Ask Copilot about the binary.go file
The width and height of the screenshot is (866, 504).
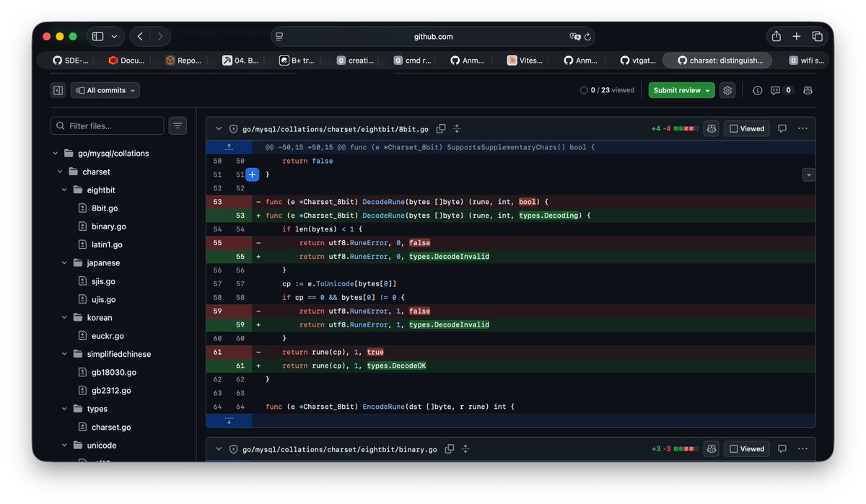coord(712,448)
